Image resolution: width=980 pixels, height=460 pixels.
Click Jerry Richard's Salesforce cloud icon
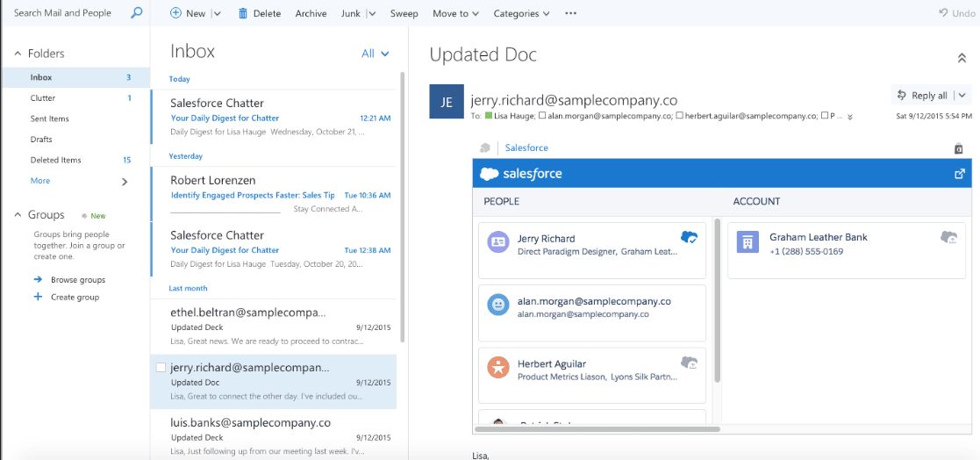click(689, 237)
